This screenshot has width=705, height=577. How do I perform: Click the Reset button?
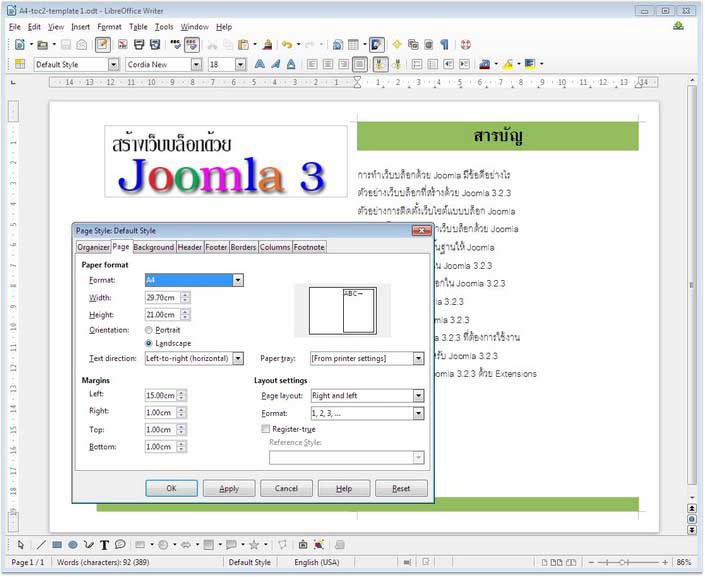401,488
